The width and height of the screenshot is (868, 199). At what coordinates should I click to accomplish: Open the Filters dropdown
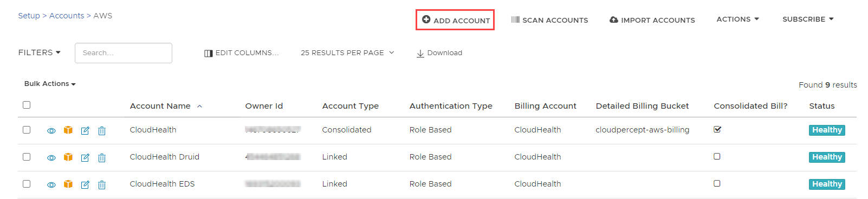pyautogui.click(x=40, y=52)
